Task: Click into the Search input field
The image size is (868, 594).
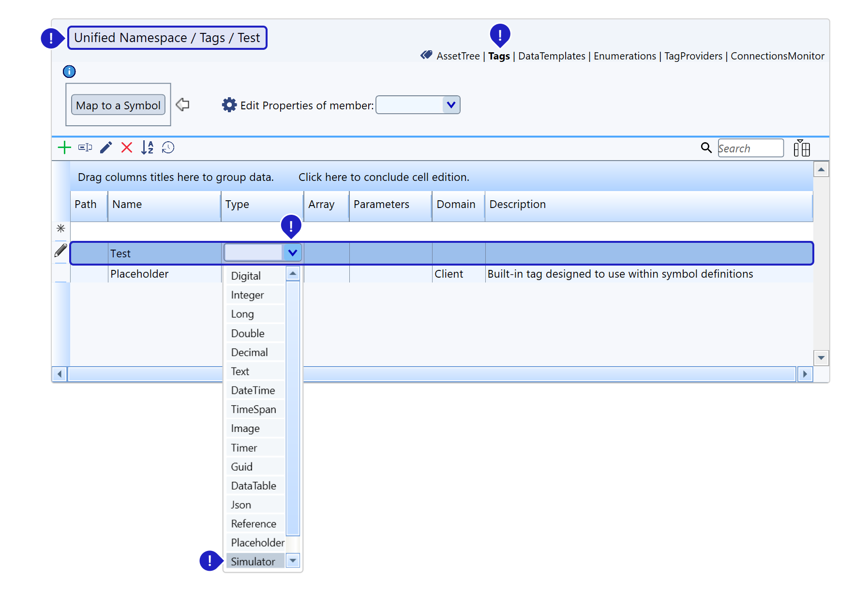Action: coord(750,148)
